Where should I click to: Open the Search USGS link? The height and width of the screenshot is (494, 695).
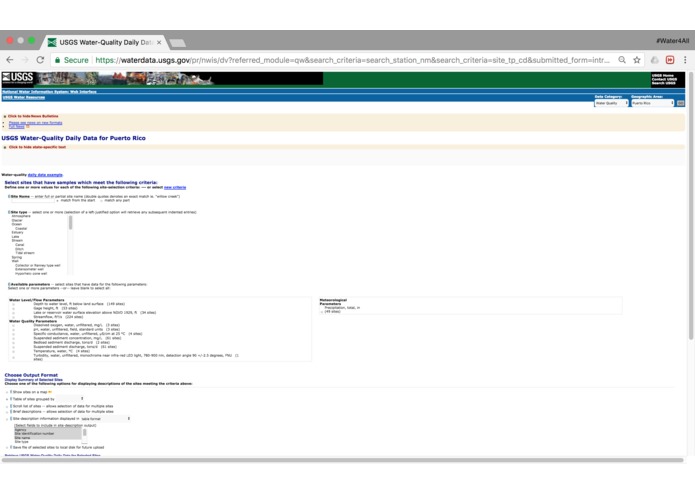(x=664, y=83)
